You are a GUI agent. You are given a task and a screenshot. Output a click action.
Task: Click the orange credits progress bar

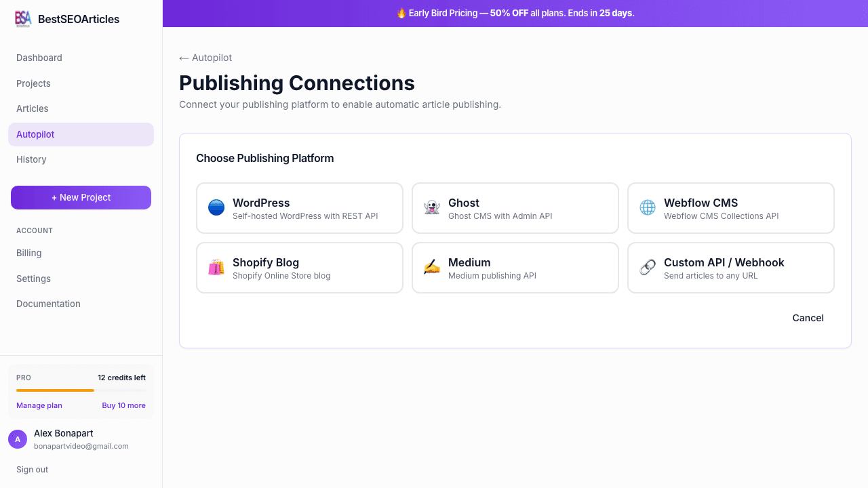[55, 391]
